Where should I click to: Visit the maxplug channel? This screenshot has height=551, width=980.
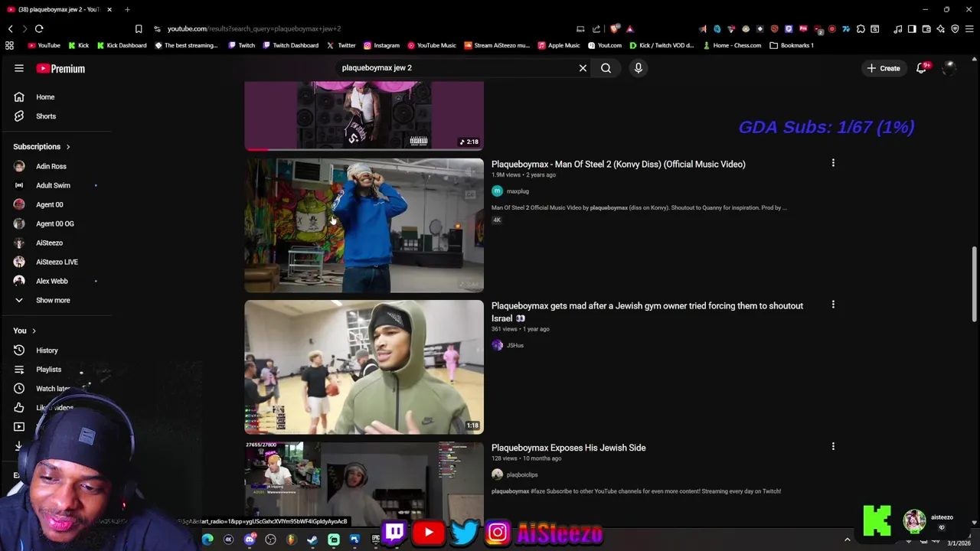tap(518, 191)
